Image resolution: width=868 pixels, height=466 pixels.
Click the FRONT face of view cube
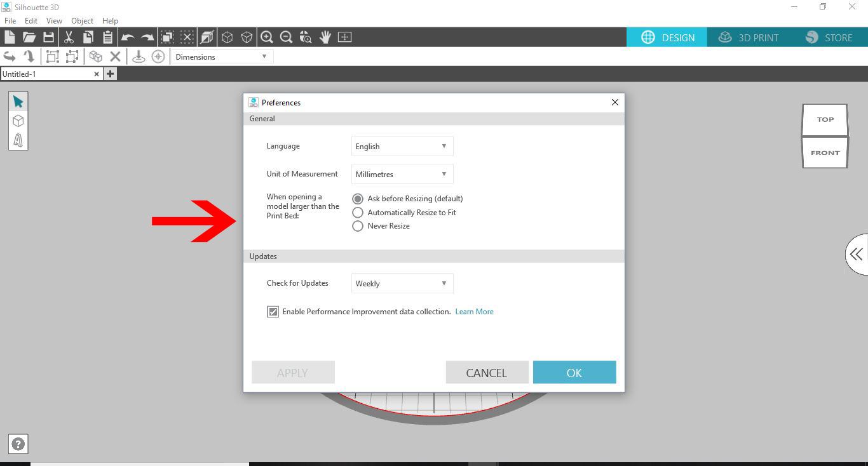(825, 152)
